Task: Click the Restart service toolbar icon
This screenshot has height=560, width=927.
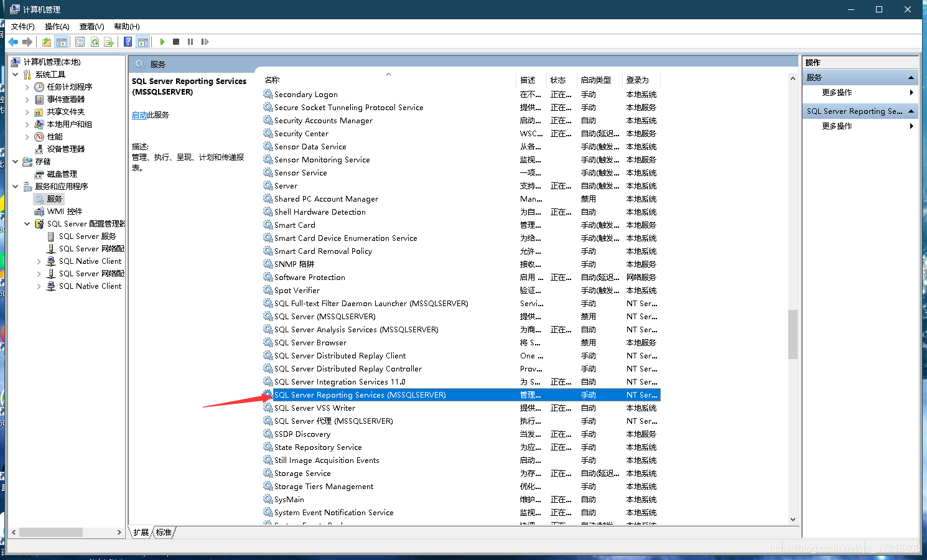Action: click(205, 42)
